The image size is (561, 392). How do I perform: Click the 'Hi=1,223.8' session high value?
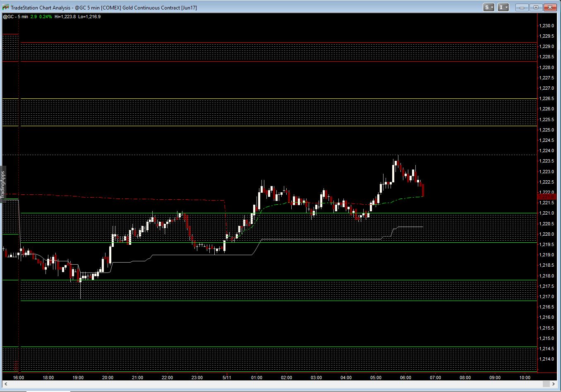coord(65,17)
